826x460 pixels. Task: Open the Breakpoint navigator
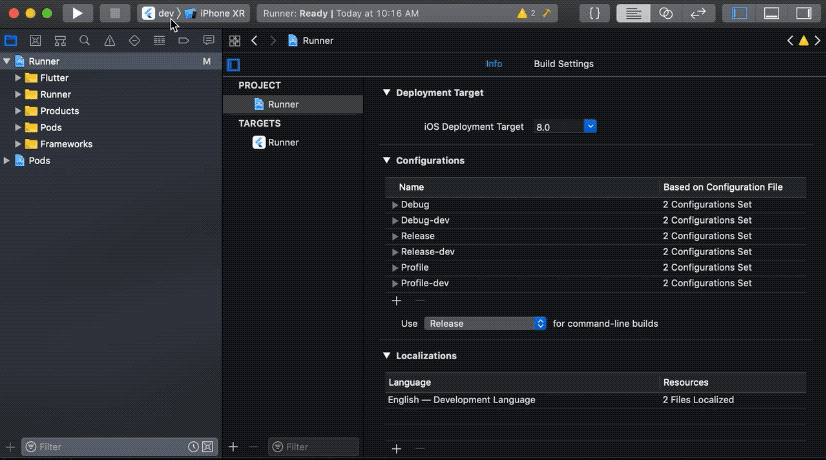[183, 41]
